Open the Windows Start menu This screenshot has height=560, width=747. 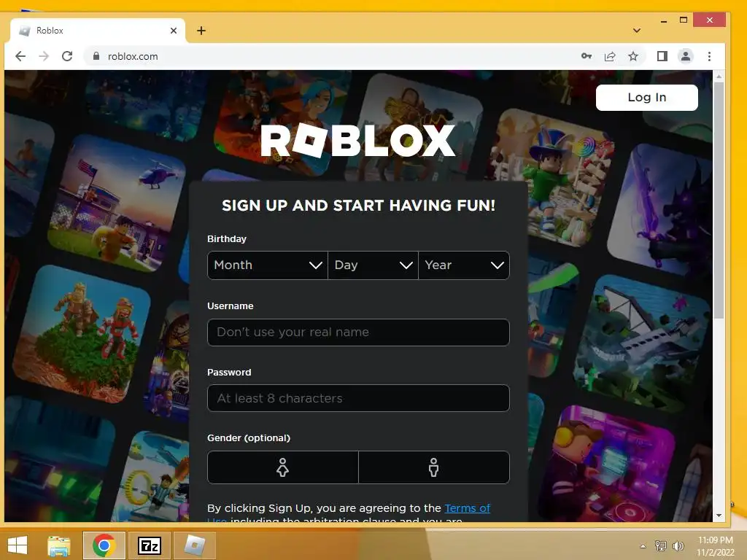click(18, 545)
